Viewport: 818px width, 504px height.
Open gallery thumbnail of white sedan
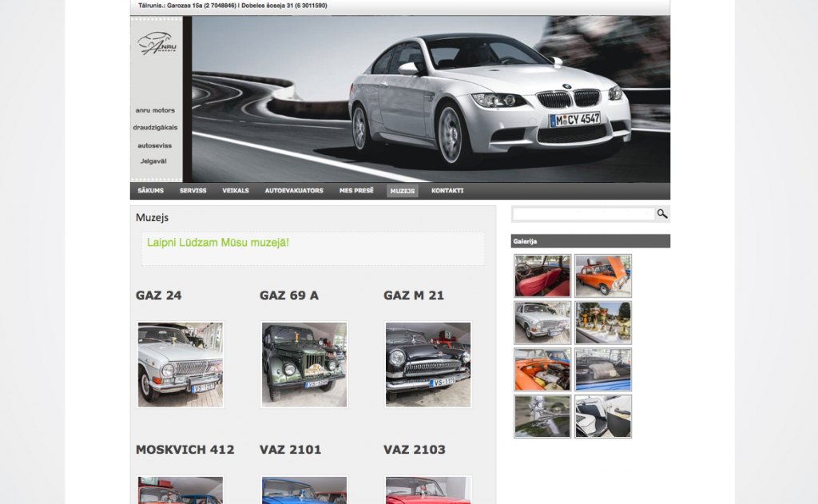point(542,323)
